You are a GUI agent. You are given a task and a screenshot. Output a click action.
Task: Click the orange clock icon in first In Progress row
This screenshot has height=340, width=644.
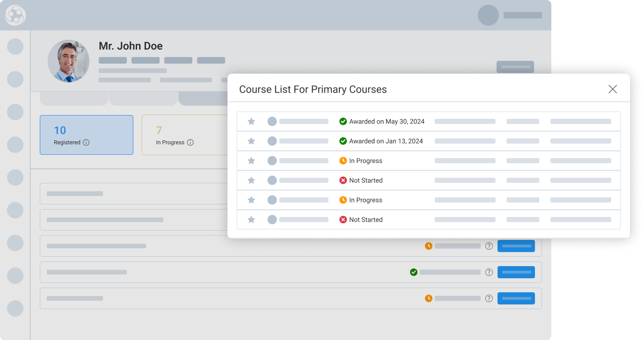coord(343,161)
